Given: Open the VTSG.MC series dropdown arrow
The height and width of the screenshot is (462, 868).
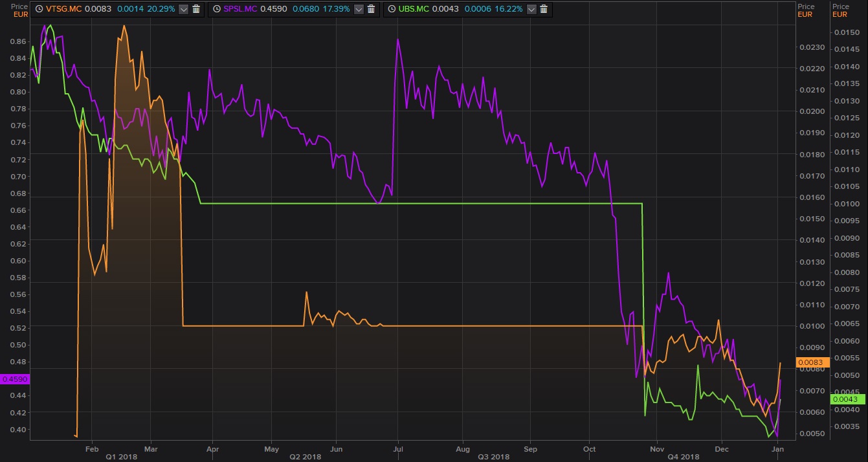Looking at the screenshot, I should click(183, 9).
